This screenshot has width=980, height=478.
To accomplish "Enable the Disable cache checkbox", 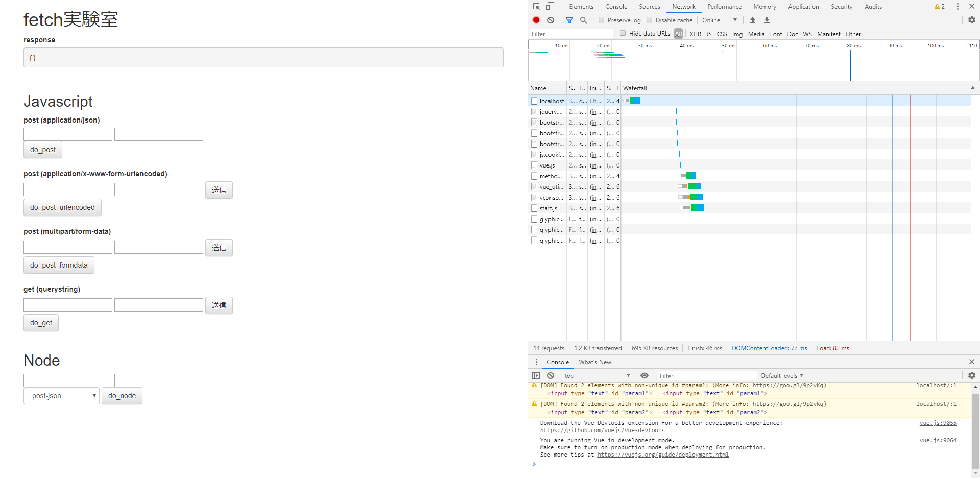I will (x=649, y=20).
